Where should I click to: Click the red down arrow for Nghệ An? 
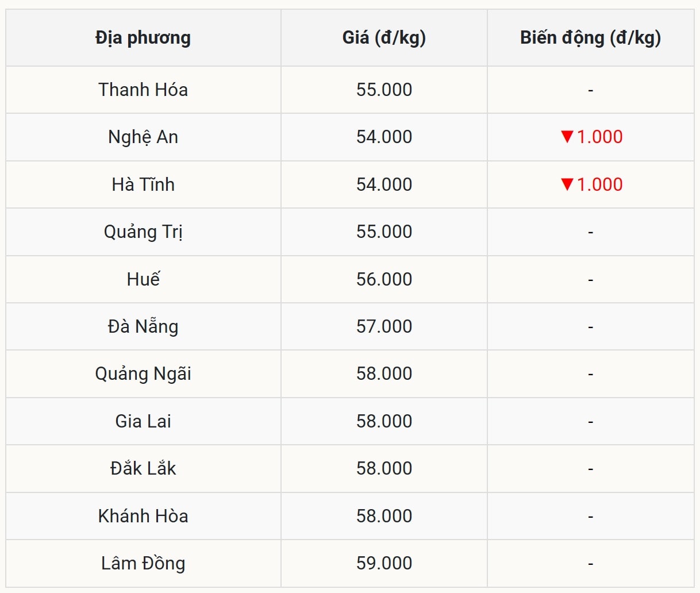click(567, 137)
